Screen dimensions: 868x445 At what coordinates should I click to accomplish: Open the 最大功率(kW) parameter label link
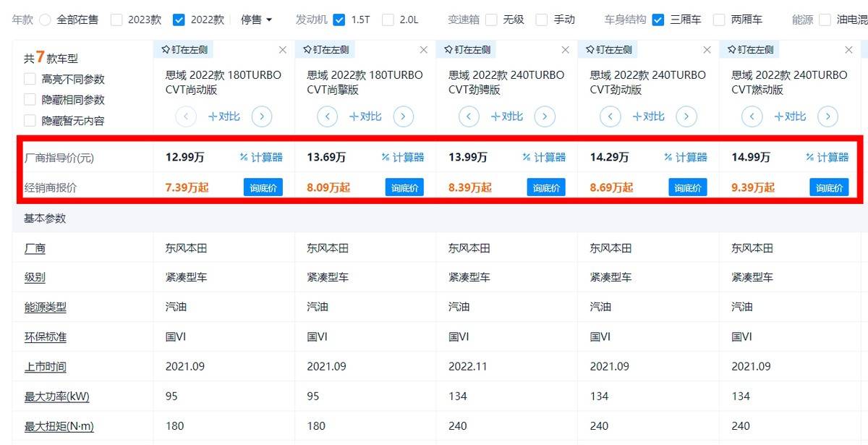point(57,397)
